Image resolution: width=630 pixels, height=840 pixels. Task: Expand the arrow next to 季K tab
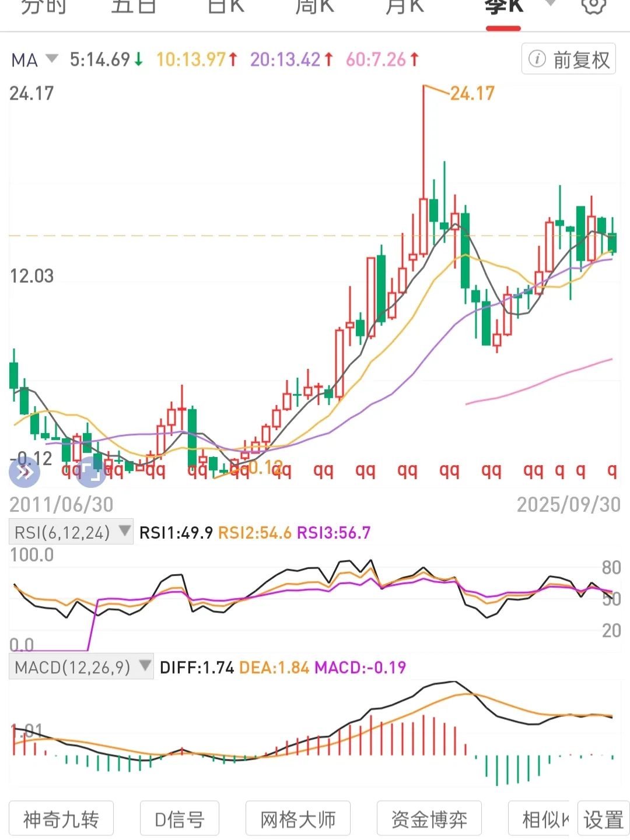(x=550, y=5)
